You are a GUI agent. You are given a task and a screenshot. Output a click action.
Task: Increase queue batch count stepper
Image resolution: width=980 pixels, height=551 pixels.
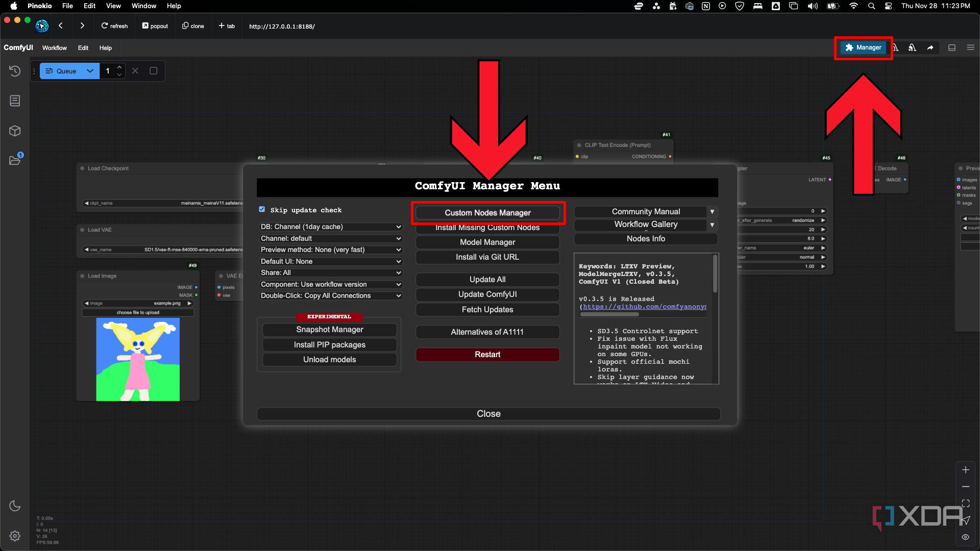pyautogui.click(x=119, y=67)
